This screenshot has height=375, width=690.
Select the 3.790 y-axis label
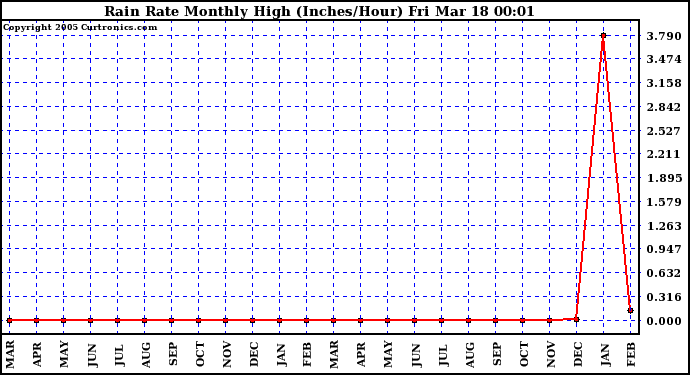click(x=664, y=36)
